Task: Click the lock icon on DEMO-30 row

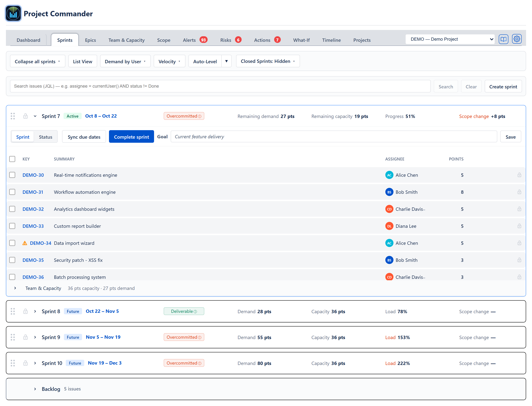Action: coord(519,175)
